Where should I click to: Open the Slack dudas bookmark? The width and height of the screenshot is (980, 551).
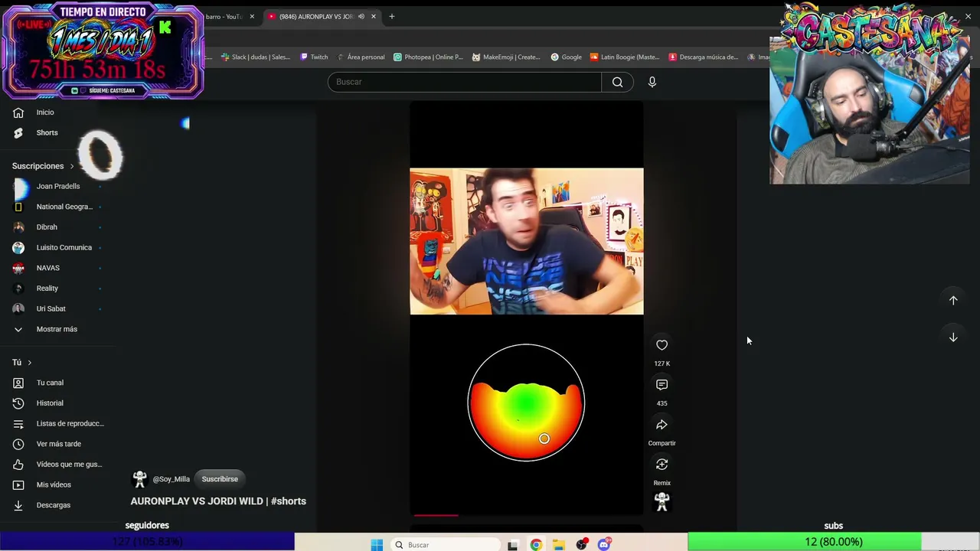pos(256,57)
